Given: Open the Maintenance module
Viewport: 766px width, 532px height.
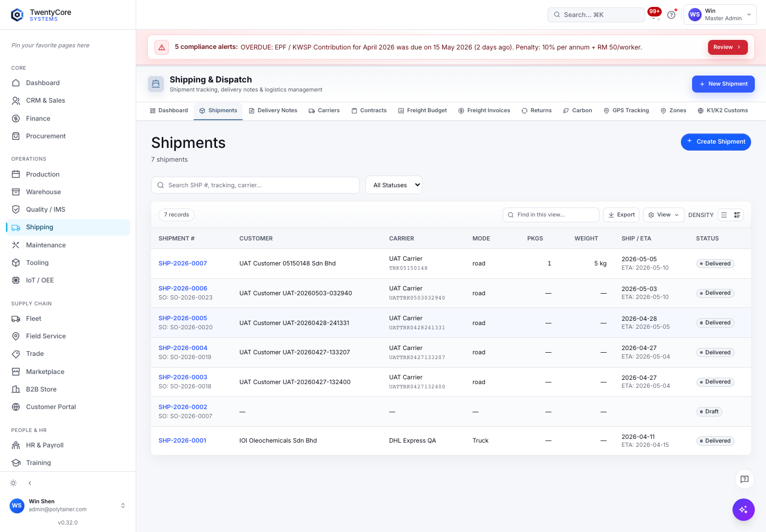Looking at the screenshot, I should tap(68, 245).
